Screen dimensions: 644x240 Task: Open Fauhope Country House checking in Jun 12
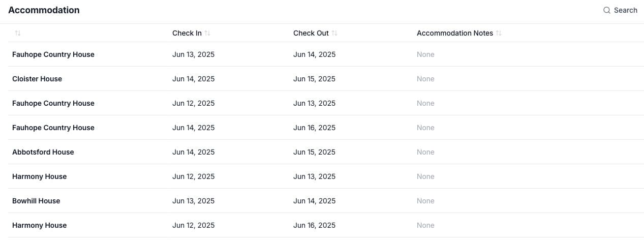[326, 103]
